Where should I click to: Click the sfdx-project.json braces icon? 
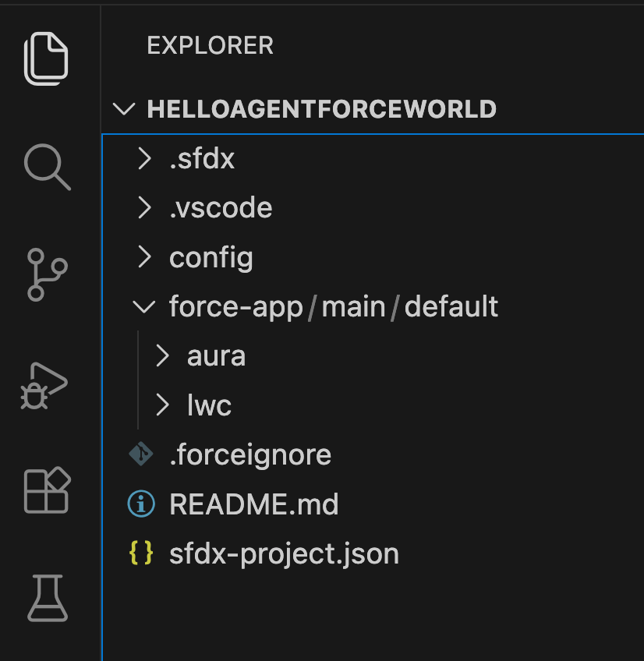click(x=141, y=553)
